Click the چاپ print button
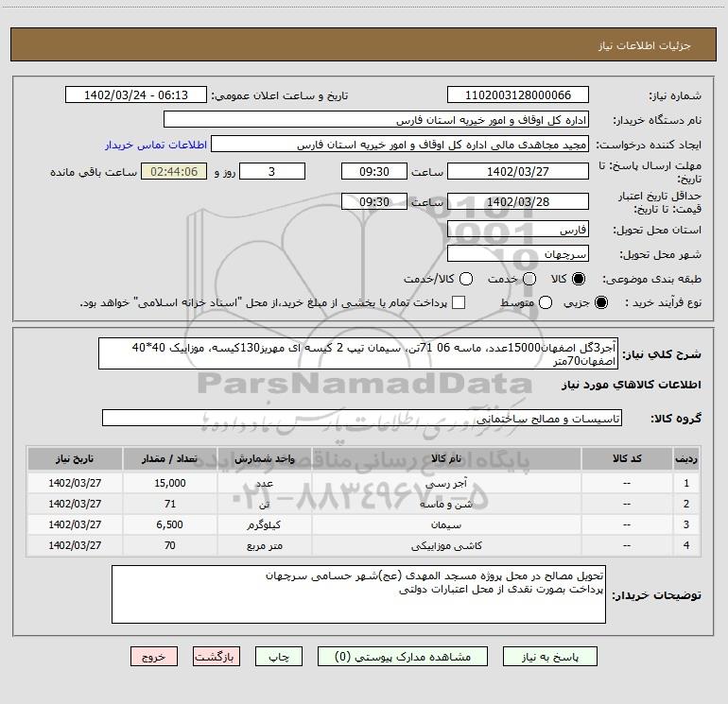 (x=279, y=657)
